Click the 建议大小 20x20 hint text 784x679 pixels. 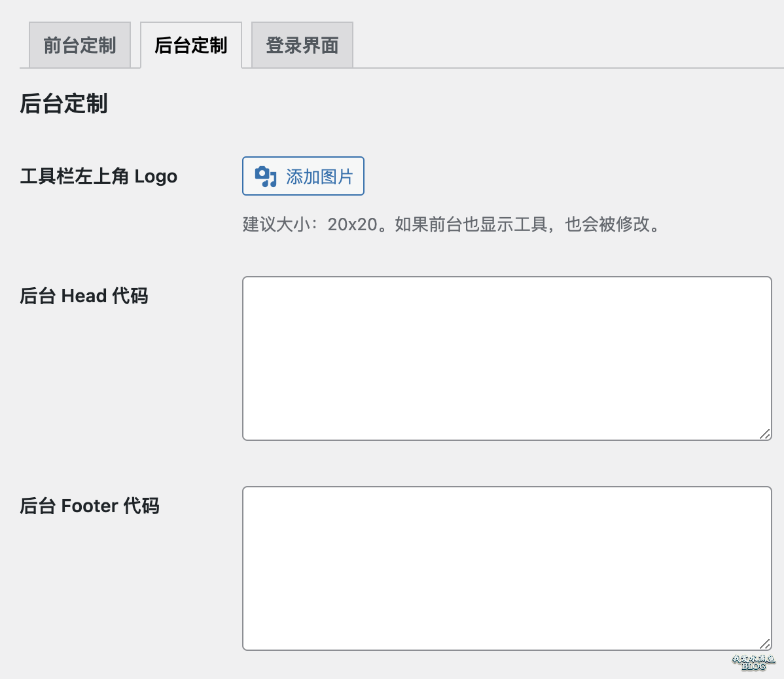tap(311, 224)
